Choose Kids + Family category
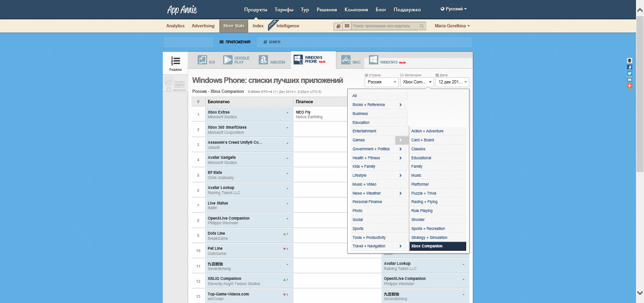This screenshot has height=303, width=644. (379, 166)
